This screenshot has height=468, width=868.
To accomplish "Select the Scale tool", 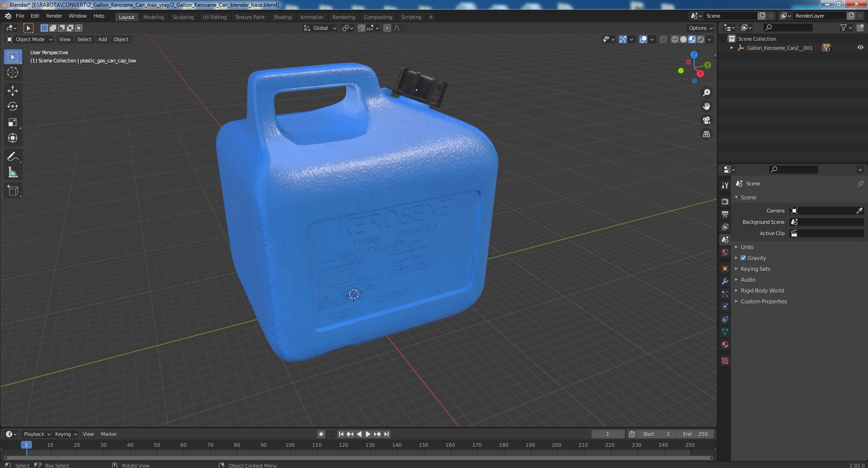I will point(13,122).
